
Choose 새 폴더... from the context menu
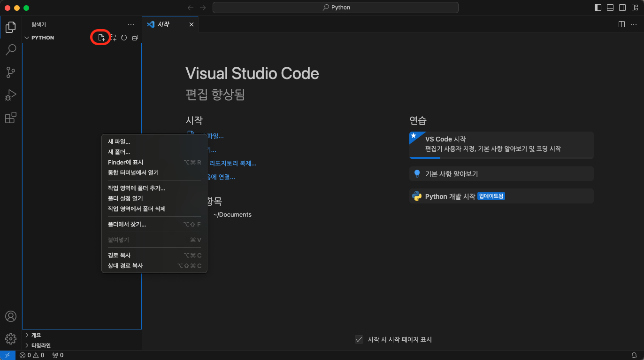[x=154, y=152]
